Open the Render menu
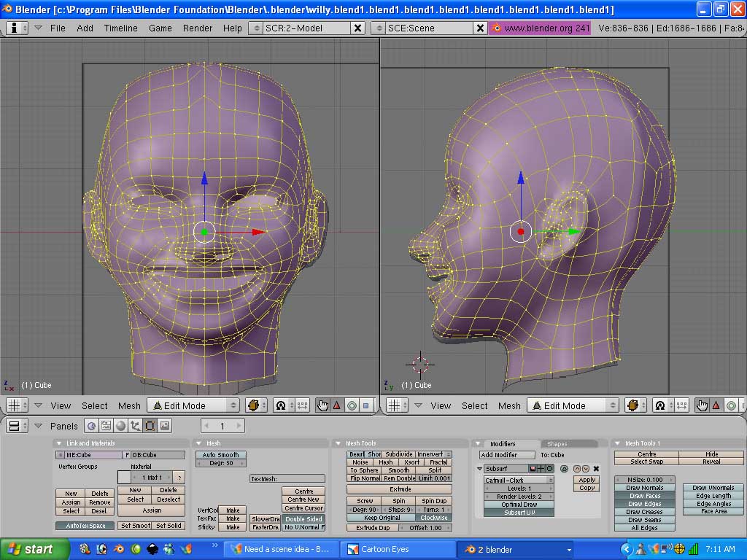 click(x=198, y=28)
